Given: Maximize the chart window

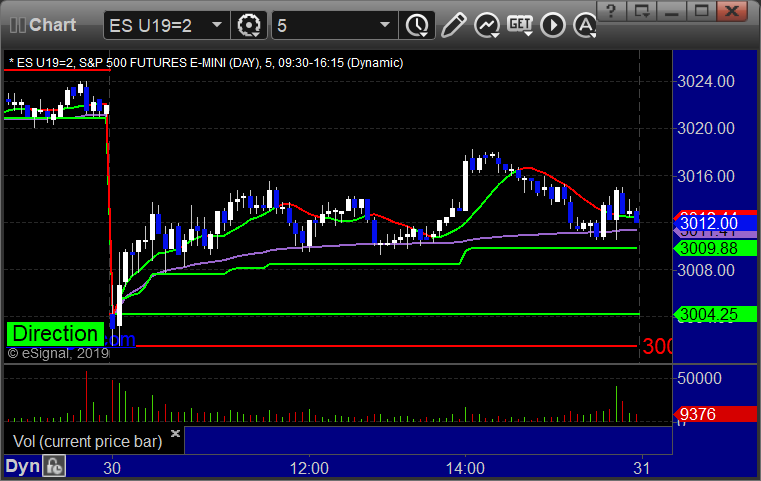Looking at the screenshot, I should tap(701, 11).
